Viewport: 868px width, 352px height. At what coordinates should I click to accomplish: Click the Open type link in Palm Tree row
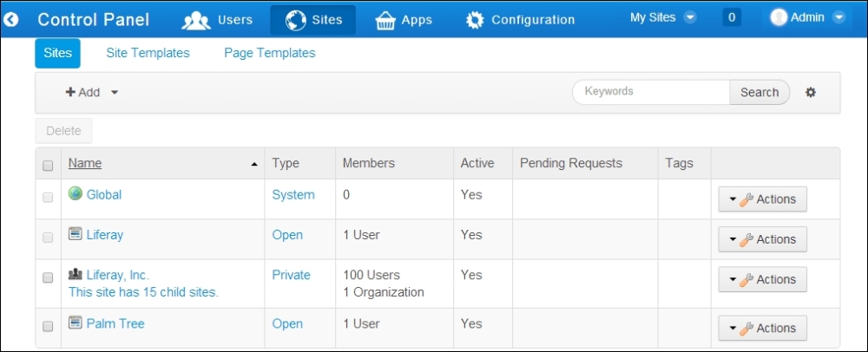pos(287,323)
